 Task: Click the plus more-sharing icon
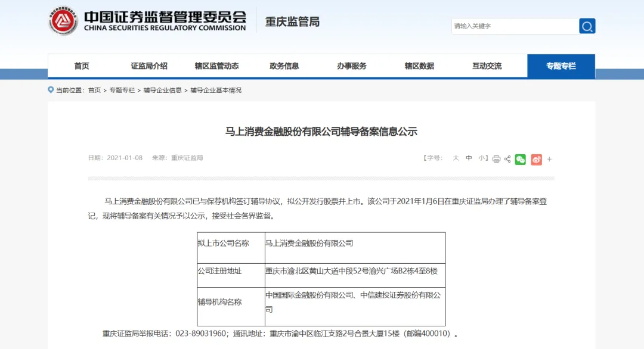[550, 159]
